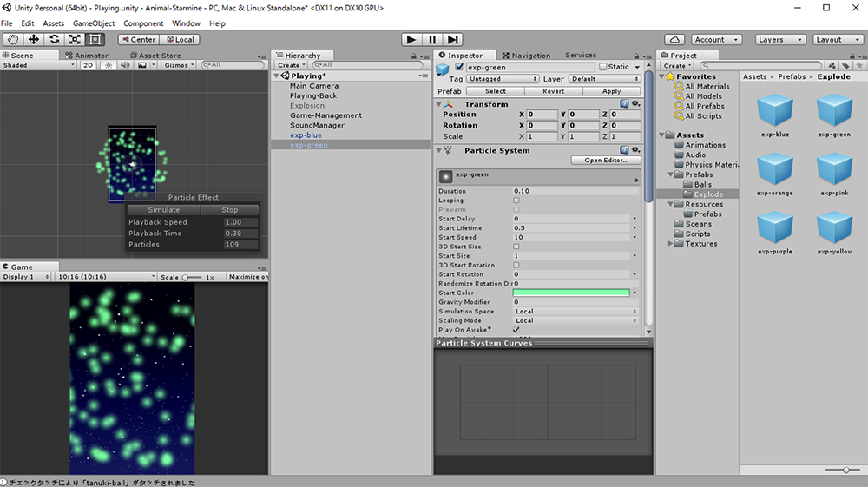Open Simulation Space dropdown
This screenshot has width=868, height=487.
575,312
